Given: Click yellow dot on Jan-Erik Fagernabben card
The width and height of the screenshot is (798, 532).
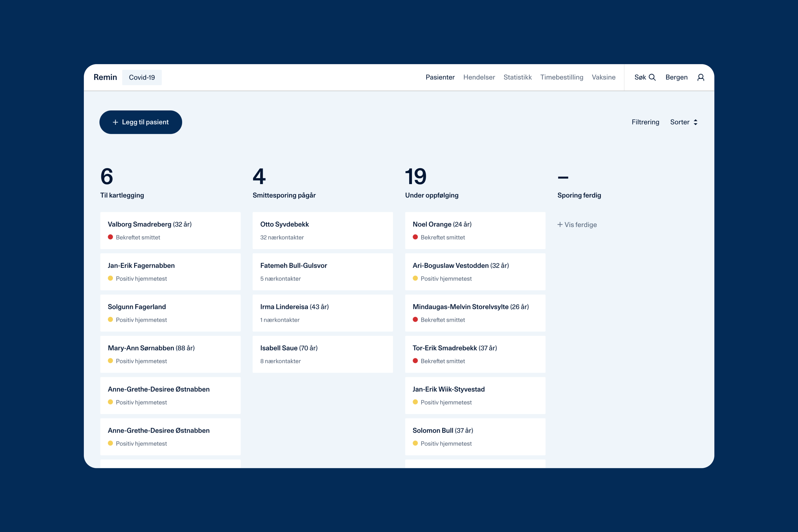Looking at the screenshot, I should tap(110, 278).
